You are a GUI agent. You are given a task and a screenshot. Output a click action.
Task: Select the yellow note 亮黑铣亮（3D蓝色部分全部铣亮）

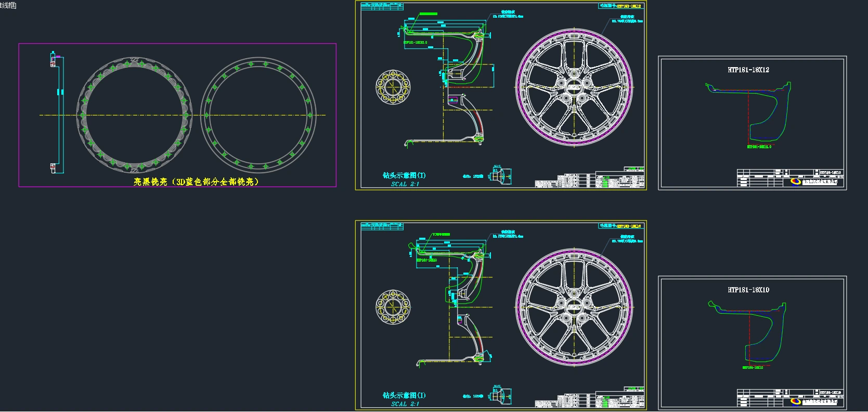click(x=196, y=182)
